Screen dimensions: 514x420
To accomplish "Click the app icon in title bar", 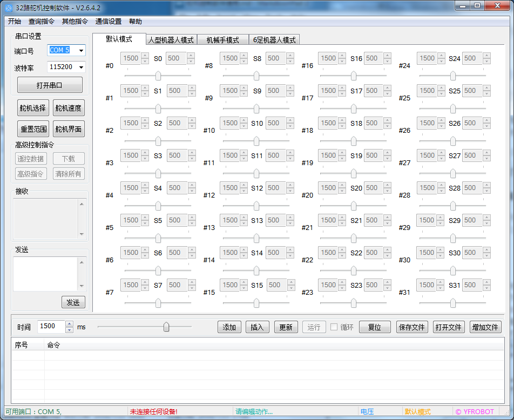I will [8, 8].
